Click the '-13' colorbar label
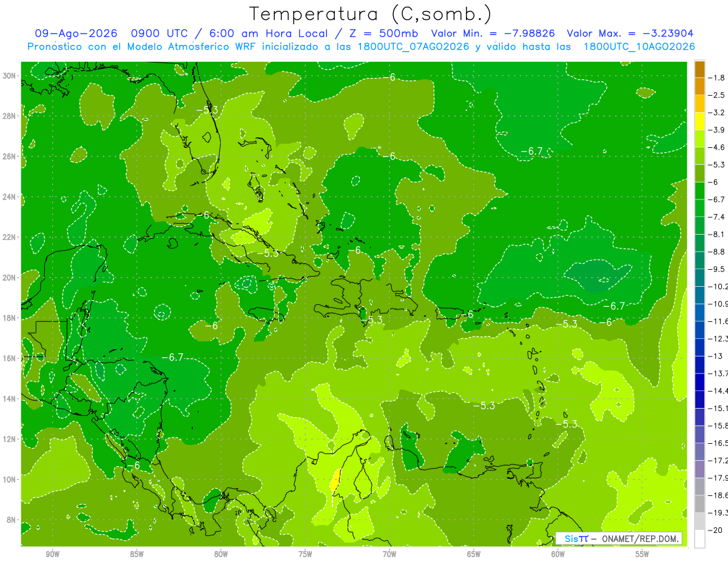Image resolution: width=728 pixels, height=562 pixels. (716, 356)
